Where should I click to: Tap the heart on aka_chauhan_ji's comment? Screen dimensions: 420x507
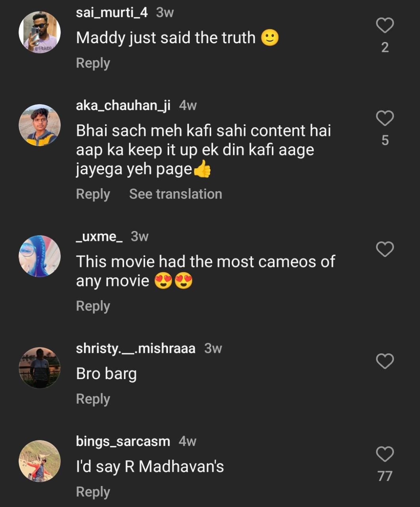coord(385,118)
